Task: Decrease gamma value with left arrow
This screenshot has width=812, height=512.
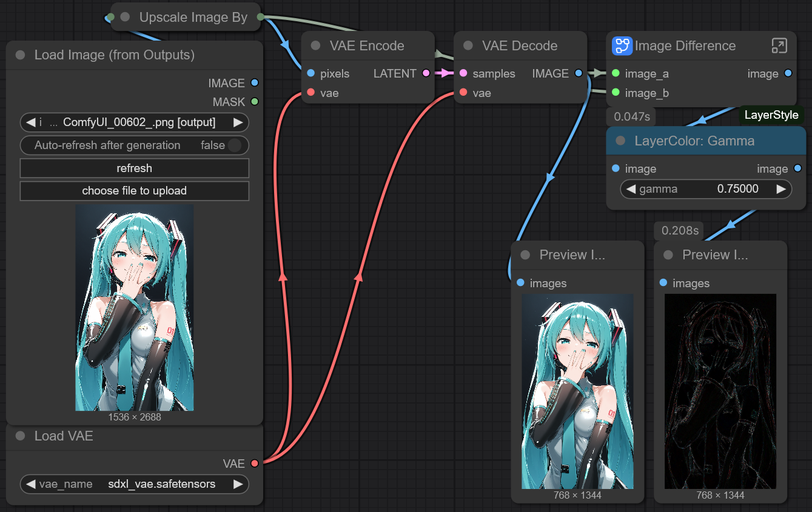Action: point(631,189)
